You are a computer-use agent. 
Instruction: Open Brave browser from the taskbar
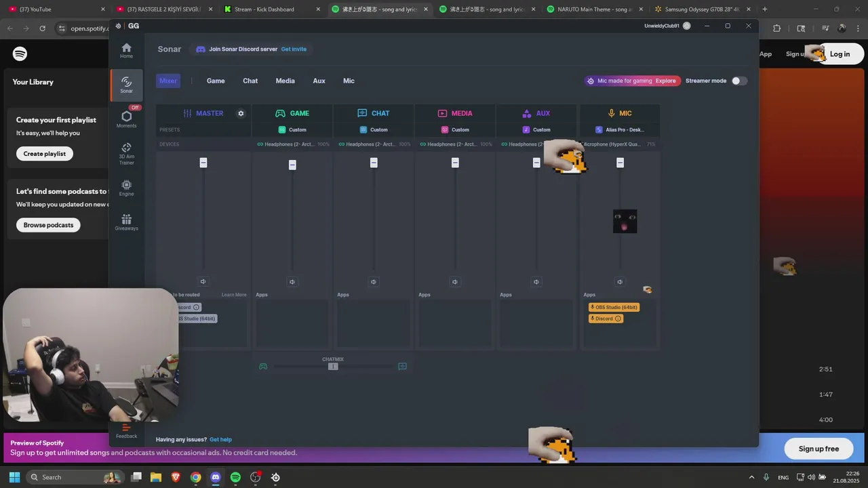176,477
